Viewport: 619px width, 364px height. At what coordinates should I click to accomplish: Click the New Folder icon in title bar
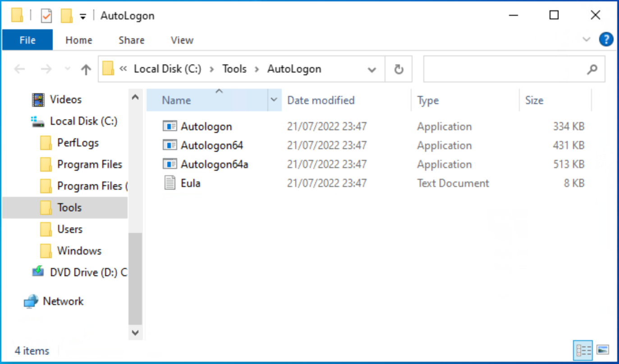click(66, 16)
